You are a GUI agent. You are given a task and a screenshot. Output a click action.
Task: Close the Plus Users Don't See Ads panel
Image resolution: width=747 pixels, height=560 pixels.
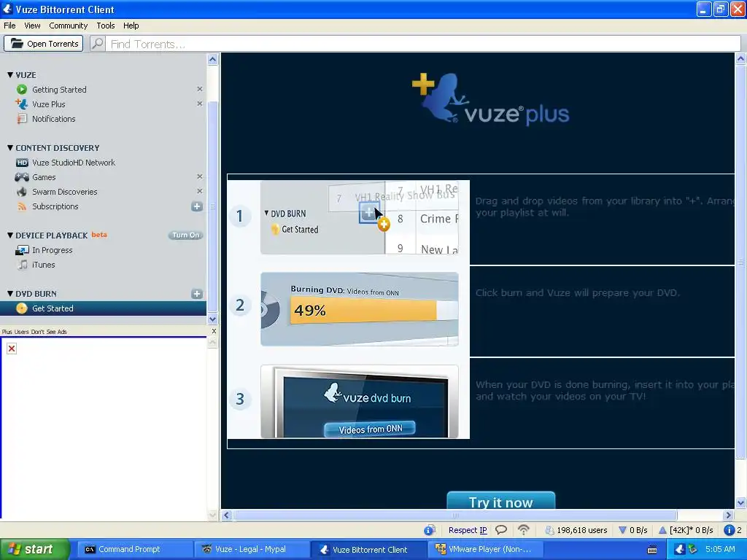tap(214, 331)
